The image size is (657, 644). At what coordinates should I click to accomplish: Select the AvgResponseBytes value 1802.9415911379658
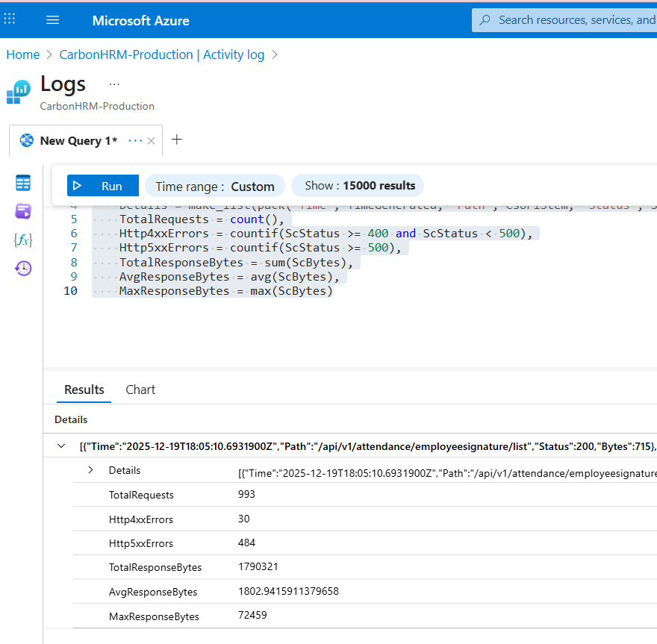(288, 592)
